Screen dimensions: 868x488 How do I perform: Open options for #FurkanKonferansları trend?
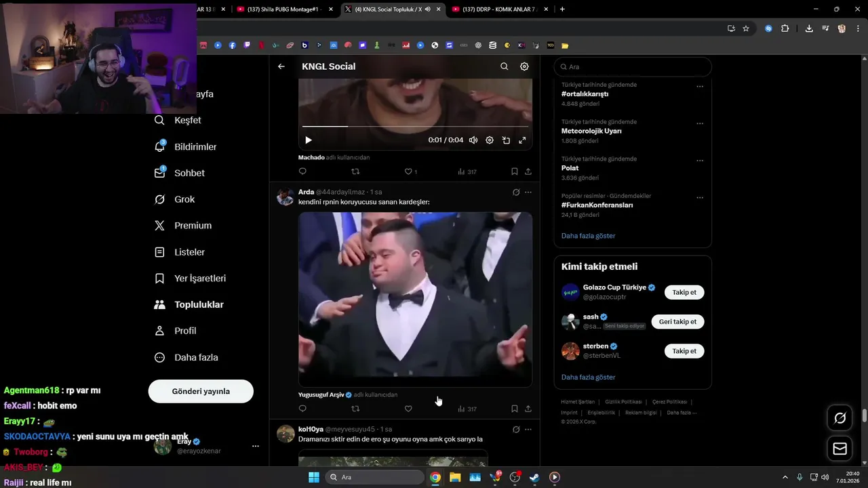coord(700,198)
